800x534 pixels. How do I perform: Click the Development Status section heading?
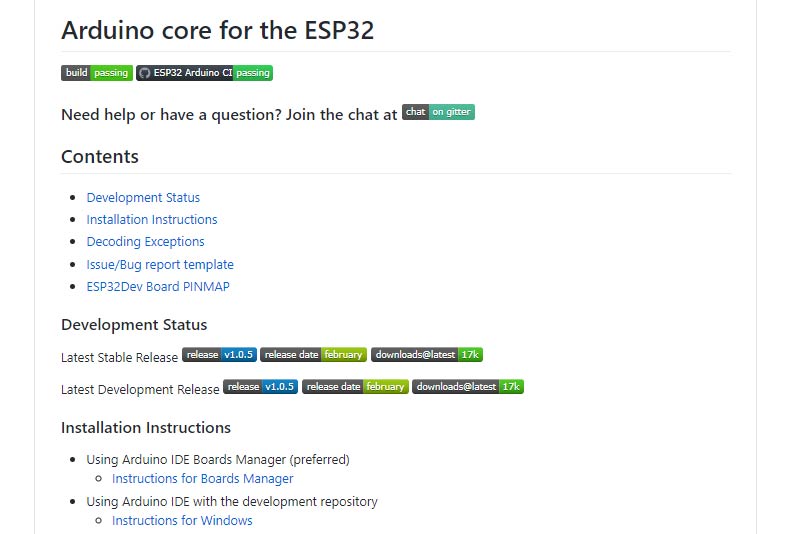point(134,325)
